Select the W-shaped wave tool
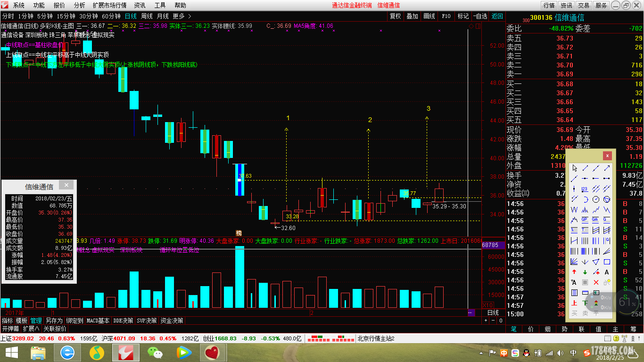 [x=574, y=210]
